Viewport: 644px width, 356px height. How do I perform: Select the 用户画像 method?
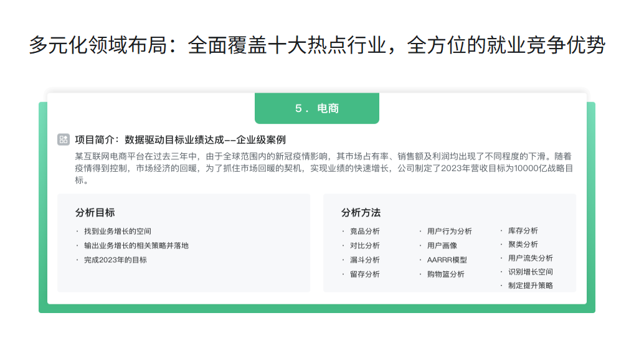click(442, 245)
